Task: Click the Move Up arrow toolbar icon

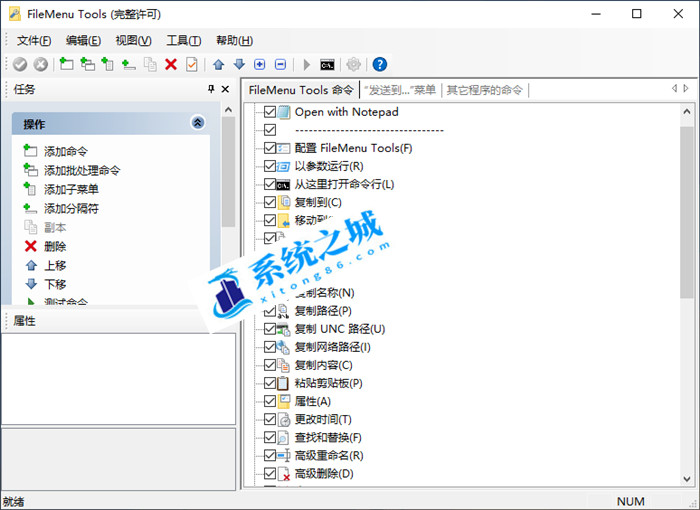Action: [x=218, y=64]
